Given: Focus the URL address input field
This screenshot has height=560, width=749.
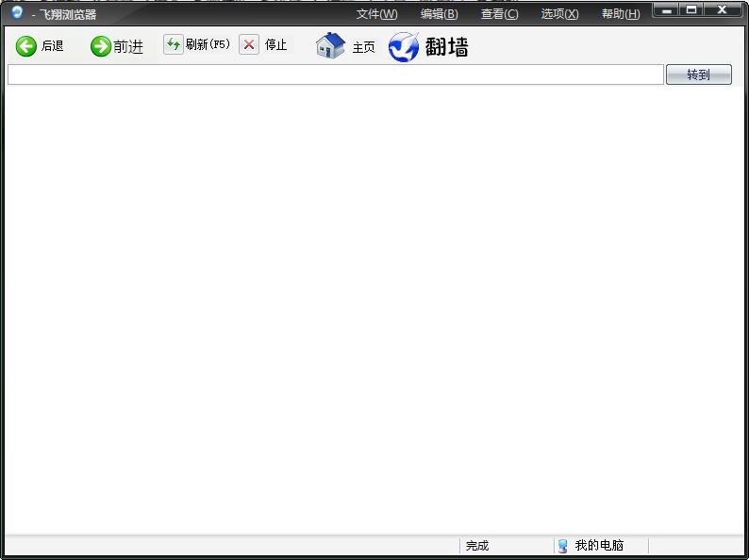Looking at the screenshot, I should (336, 74).
